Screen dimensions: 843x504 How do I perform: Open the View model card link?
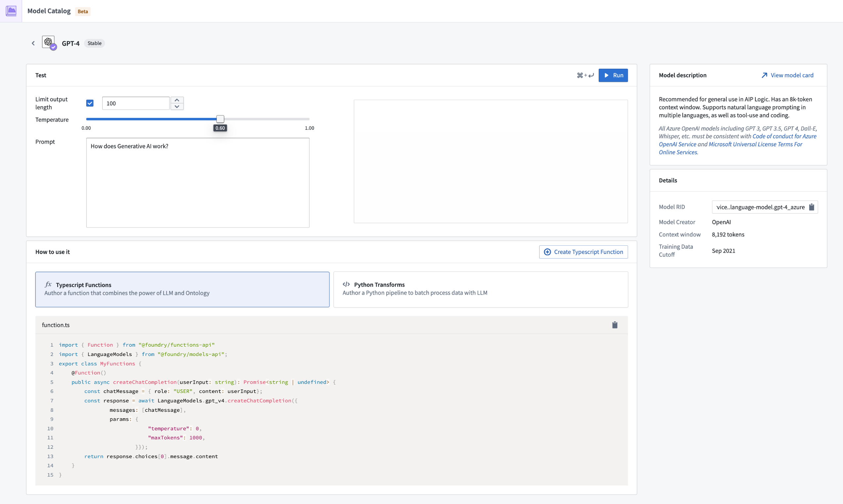787,75
